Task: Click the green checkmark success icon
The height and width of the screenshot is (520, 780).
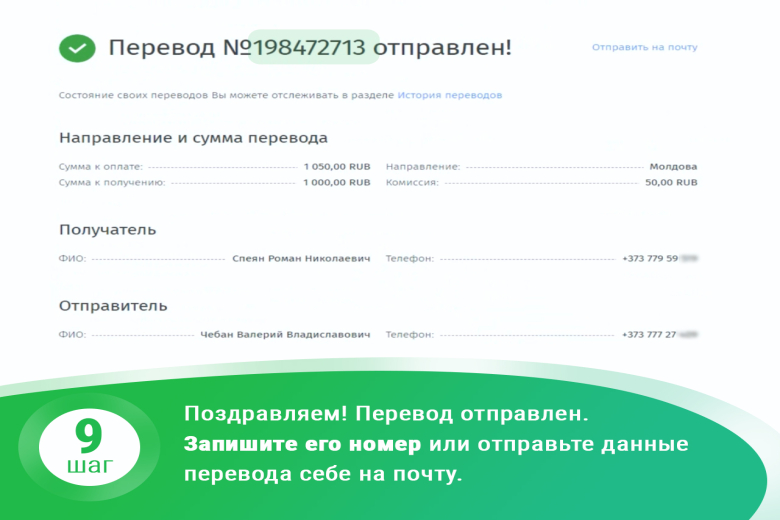Action: tap(77, 47)
